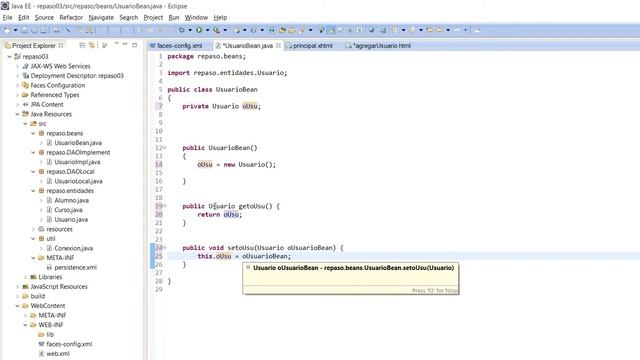Select web.xml in the tree
The height and width of the screenshot is (360, 640).
tap(58, 354)
